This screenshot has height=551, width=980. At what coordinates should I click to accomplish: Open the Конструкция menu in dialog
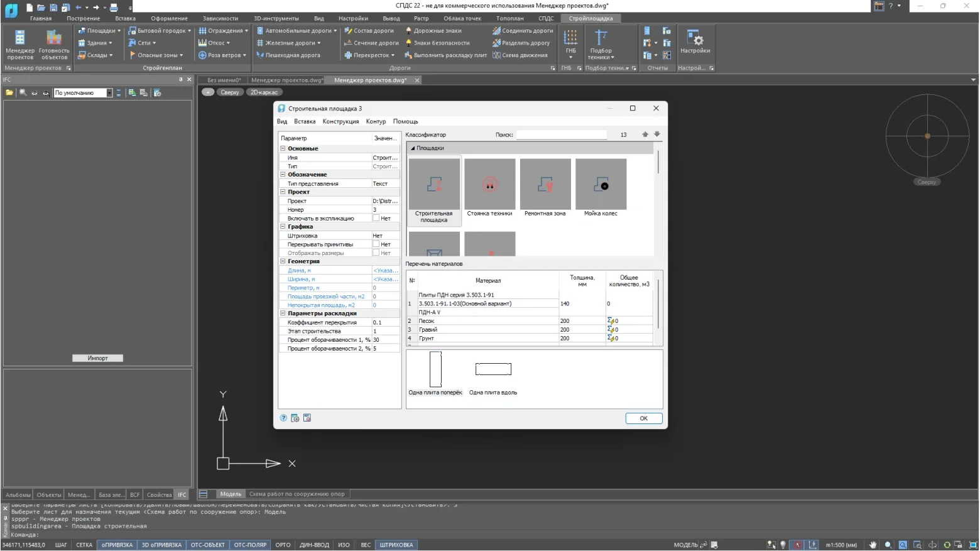[x=340, y=121]
